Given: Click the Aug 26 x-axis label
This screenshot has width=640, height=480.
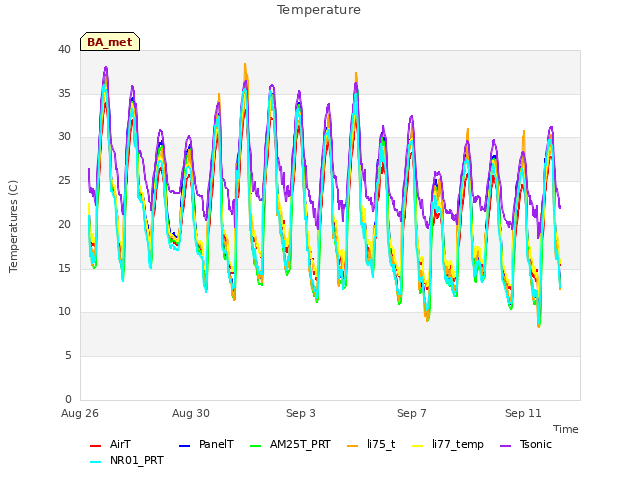Looking at the screenshot, I should [80, 413].
